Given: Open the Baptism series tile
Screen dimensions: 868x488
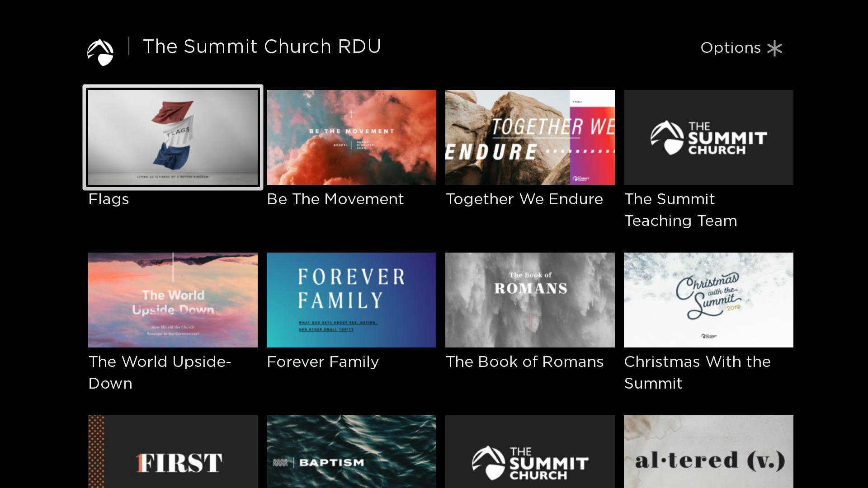Looking at the screenshot, I should [351, 452].
